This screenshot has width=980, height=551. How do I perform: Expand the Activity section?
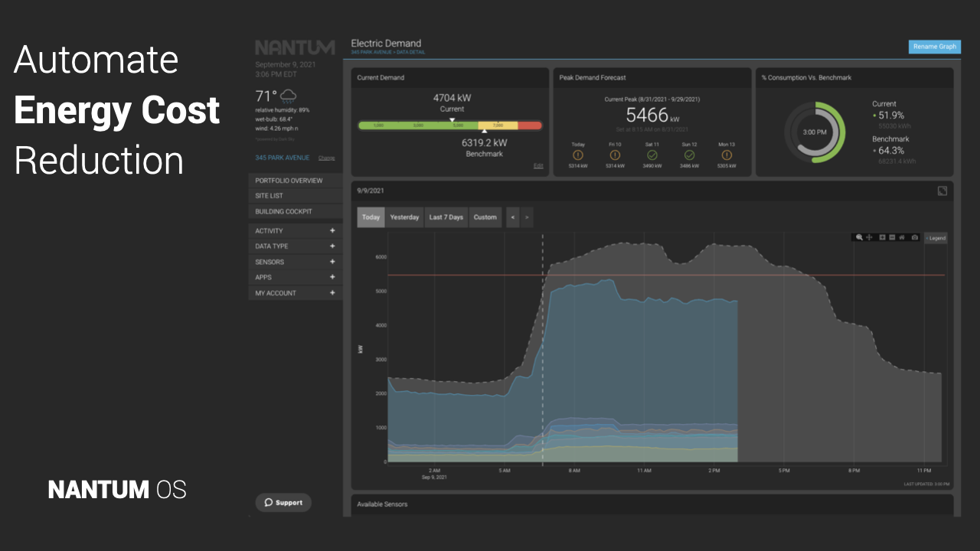click(296, 230)
